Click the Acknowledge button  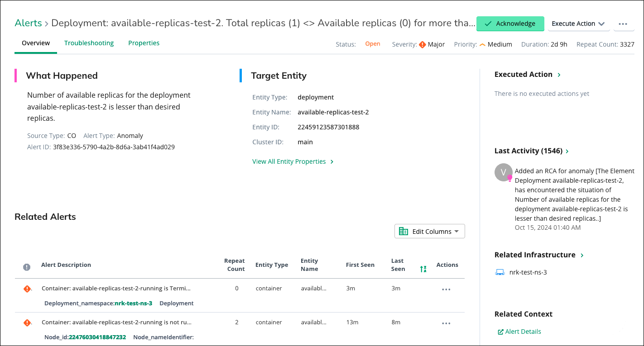510,24
